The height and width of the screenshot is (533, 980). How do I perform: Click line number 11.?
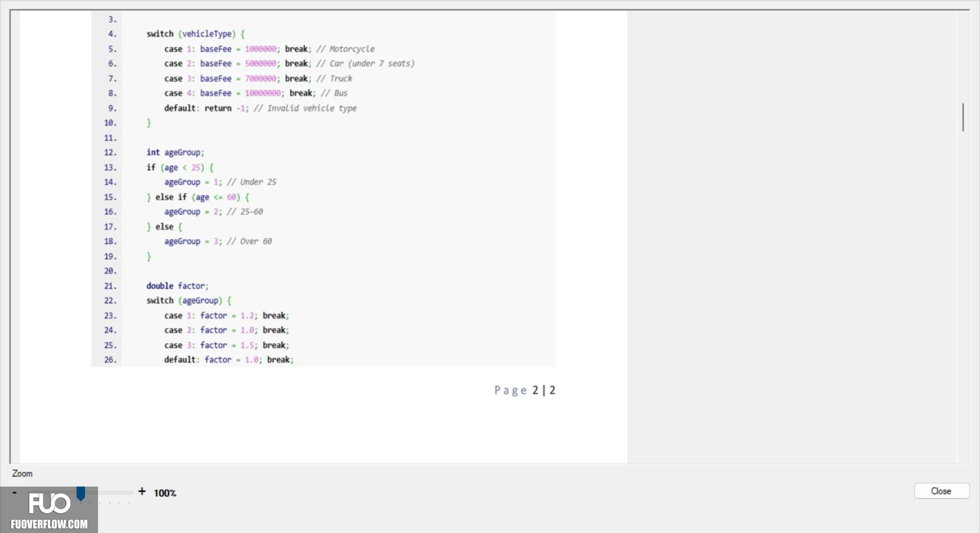tap(110, 138)
